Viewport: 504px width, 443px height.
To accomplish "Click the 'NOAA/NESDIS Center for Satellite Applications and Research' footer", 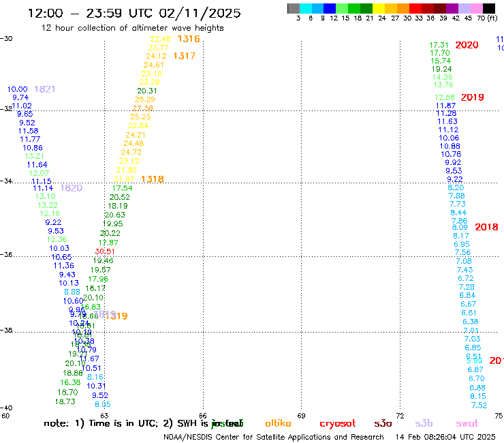I will pyautogui.click(x=274, y=438).
